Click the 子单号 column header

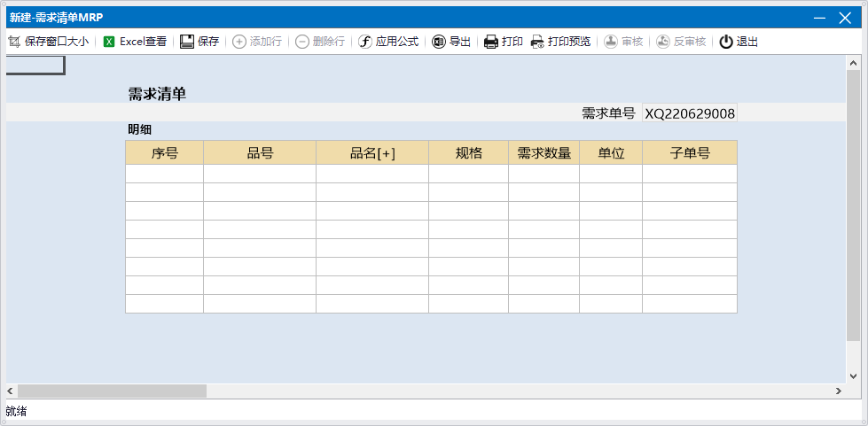coord(690,153)
